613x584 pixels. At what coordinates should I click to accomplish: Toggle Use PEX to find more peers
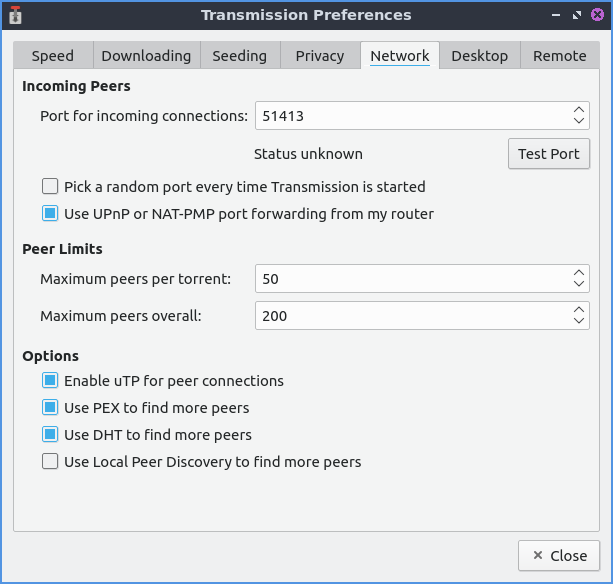click(x=50, y=408)
